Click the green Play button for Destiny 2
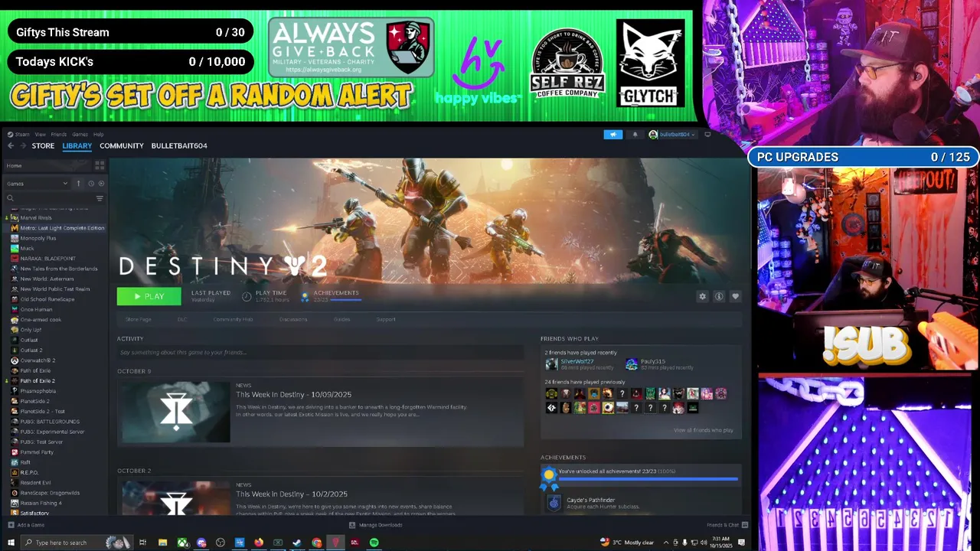The image size is (980, 551). (149, 296)
